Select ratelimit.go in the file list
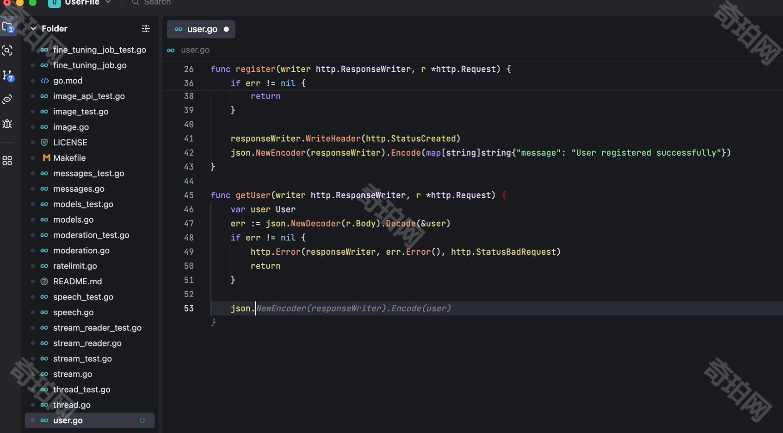783x433 pixels. click(75, 266)
